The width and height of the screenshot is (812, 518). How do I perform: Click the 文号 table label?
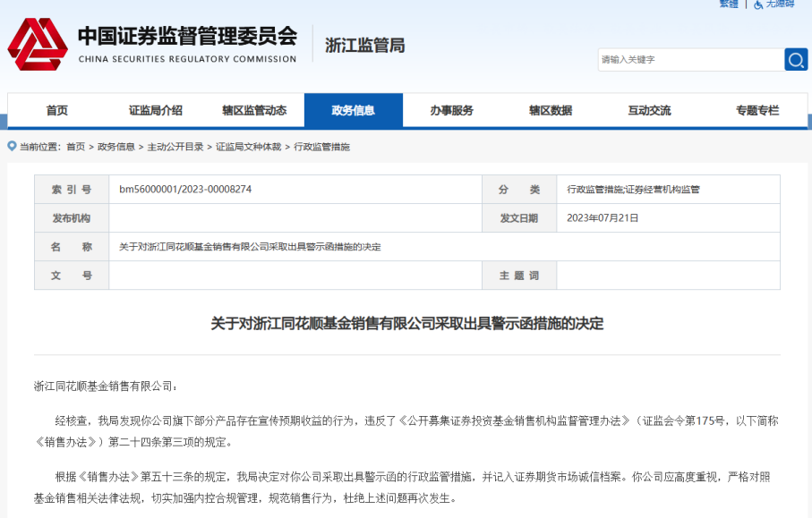tap(72, 276)
